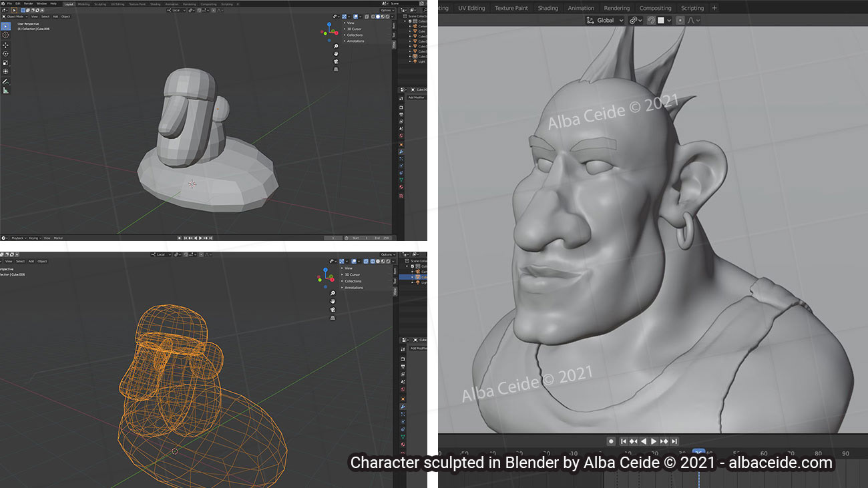Switch to the Shading workspace tab in right window

click(548, 8)
